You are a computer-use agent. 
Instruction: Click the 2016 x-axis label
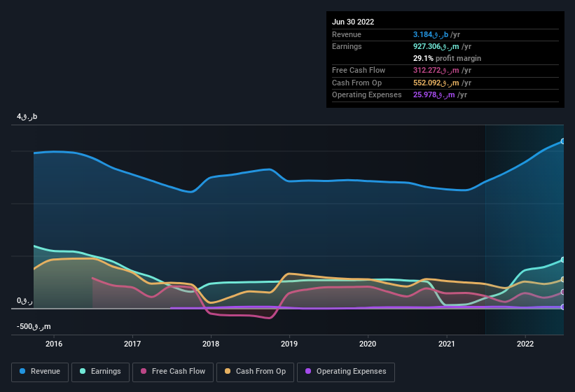54,344
